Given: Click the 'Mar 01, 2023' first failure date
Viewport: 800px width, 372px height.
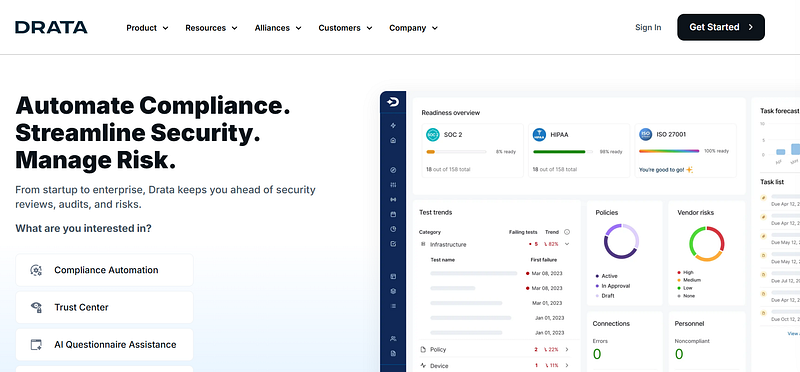Looking at the screenshot, I should 547,303.
